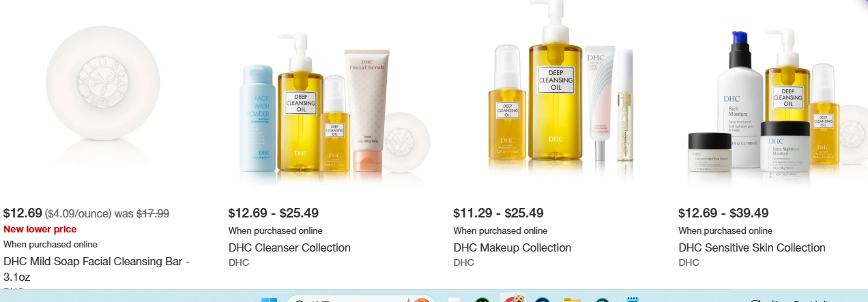Image resolution: width=868 pixels, height=302 pixels.
Task: Select DHC brand link under Makeup Collection
Action: (464, 262)
